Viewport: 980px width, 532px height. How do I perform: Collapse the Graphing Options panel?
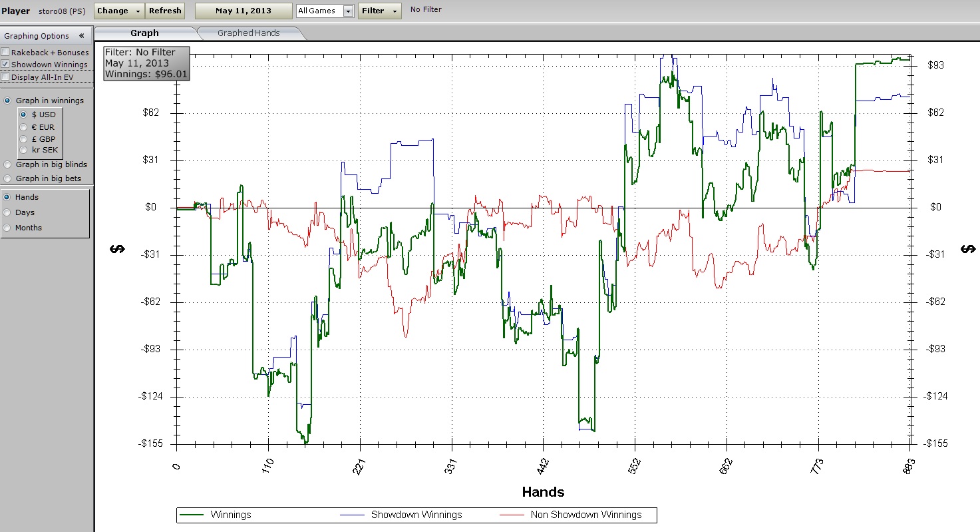[81, 36]
